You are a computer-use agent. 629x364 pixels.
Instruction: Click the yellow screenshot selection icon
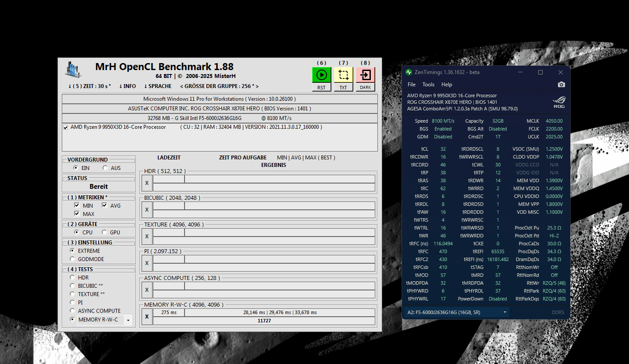[x=343, y=75]
